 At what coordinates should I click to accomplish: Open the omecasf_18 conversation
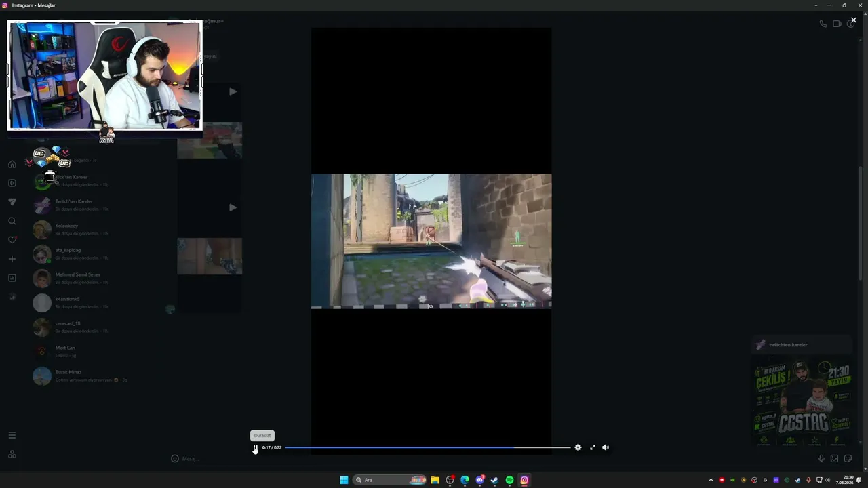coord(95,327)
